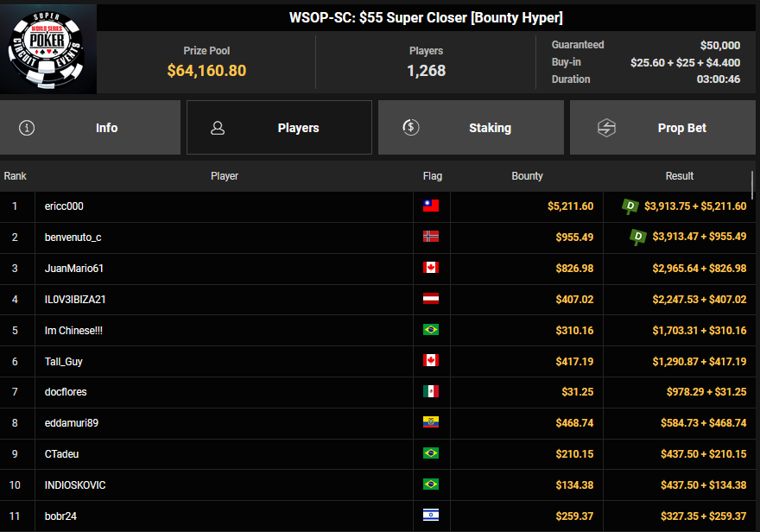Select player IL0V3IBIZA21 row
Image resolution: width=760 pixels, height=532 pixels.
(x=75, y=300)
